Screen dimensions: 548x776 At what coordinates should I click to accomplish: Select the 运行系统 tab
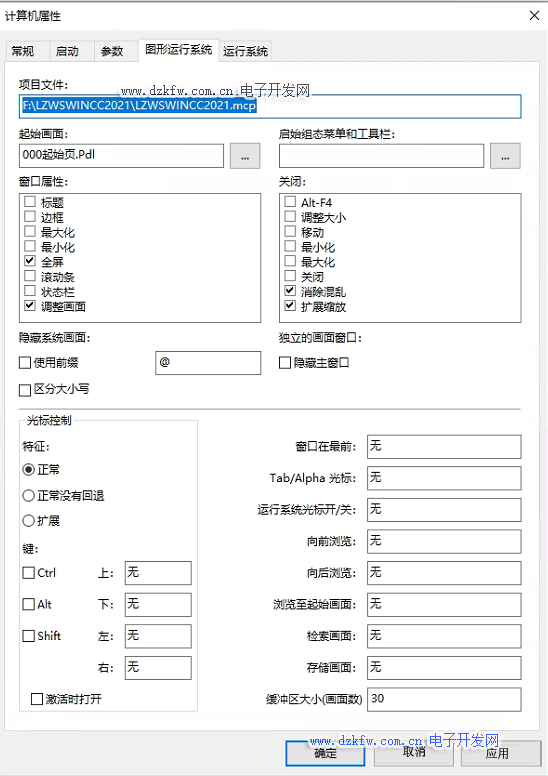point(246,51)
